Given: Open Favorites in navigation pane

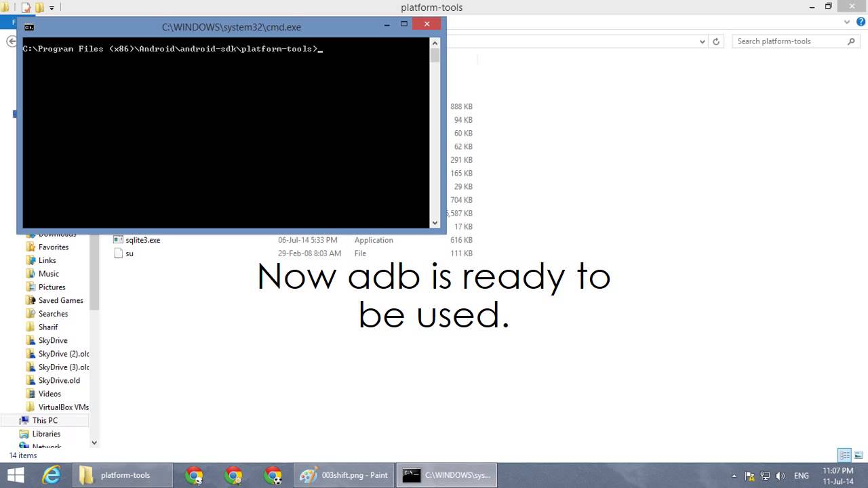Looking at the screenshot, I should [54, 247].
